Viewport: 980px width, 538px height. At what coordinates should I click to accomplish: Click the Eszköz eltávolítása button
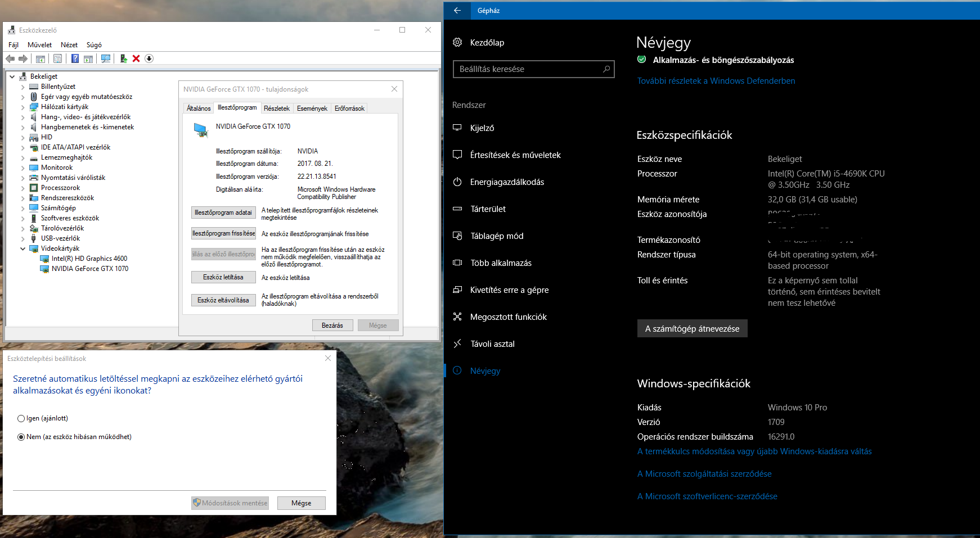pyautogui.click(x=223, y=300)
